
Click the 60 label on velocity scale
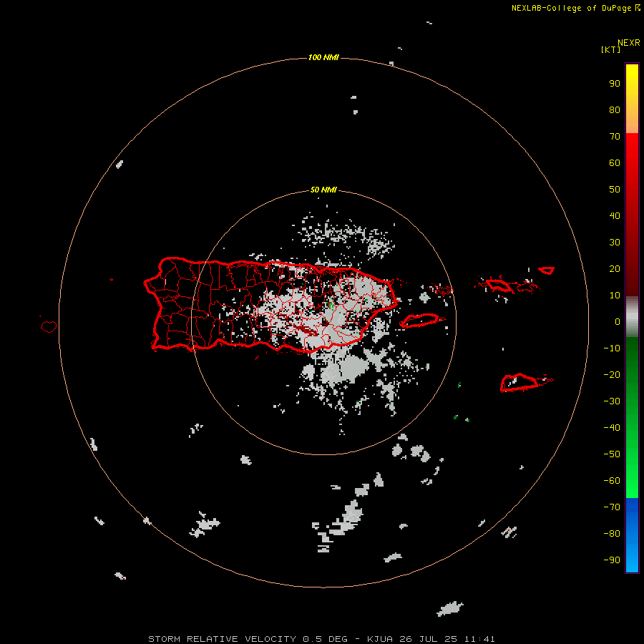click(615, 163)
